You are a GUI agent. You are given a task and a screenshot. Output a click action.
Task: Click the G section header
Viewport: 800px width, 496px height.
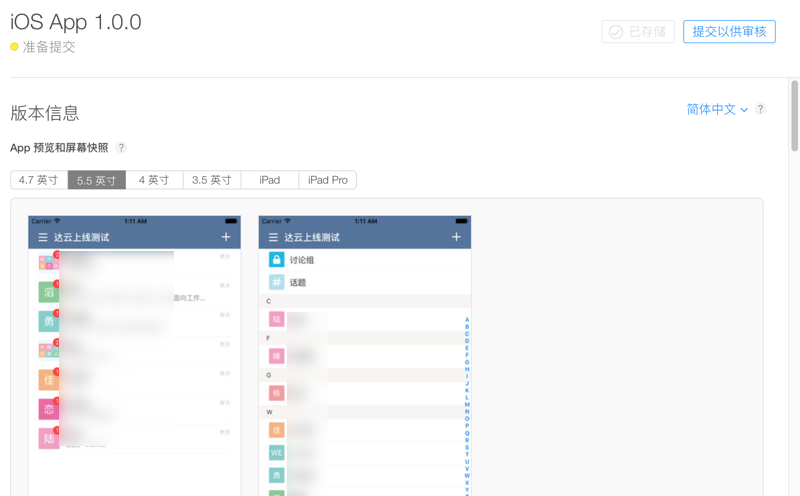[x=365, y=375]
